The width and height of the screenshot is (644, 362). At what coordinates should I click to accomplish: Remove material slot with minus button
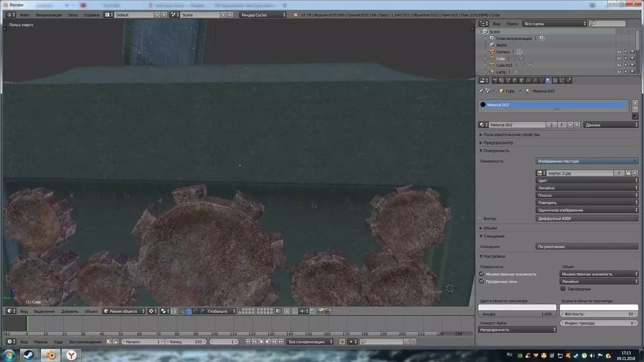635,110
